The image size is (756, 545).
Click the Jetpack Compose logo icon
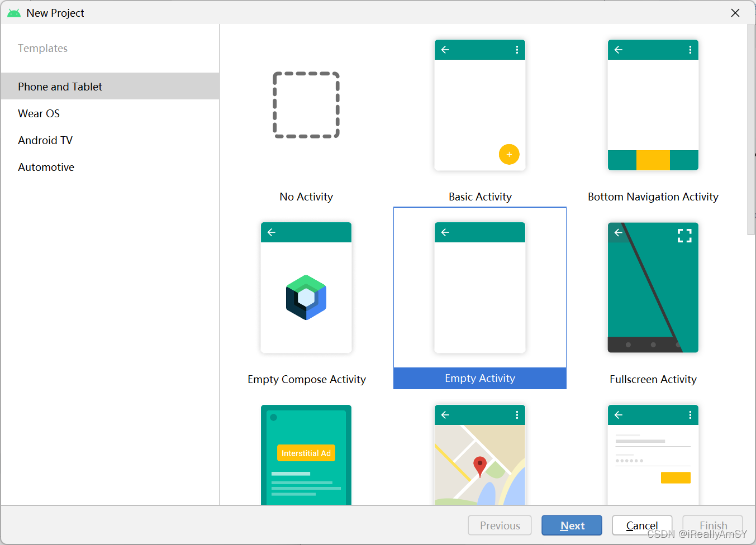tap(306, 297)
